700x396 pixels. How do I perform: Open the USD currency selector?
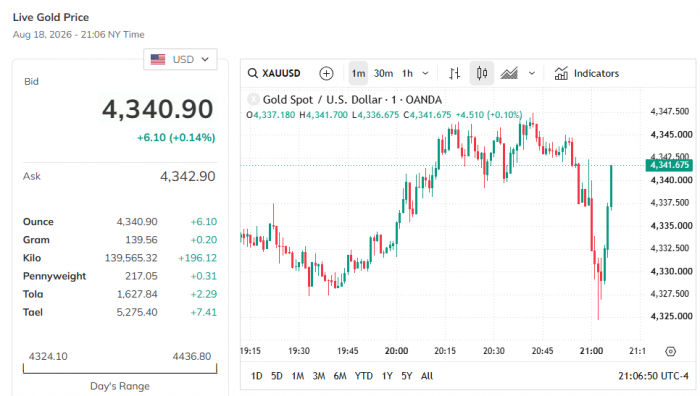click(x=180, y=59)
